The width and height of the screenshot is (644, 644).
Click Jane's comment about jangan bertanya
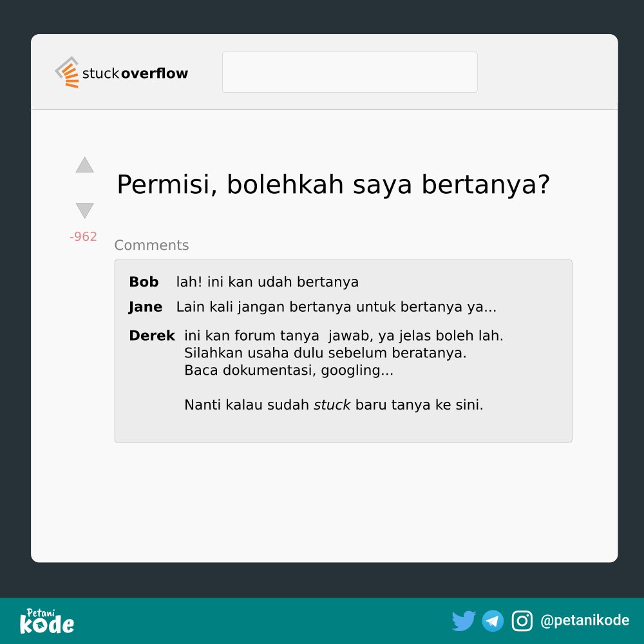coord(336,307)
